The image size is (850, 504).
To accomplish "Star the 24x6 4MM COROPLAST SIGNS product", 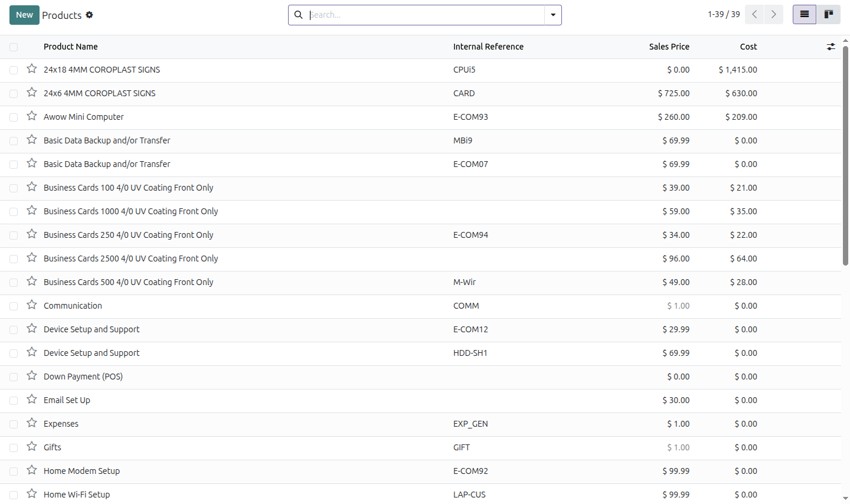I will click(32, 93).
